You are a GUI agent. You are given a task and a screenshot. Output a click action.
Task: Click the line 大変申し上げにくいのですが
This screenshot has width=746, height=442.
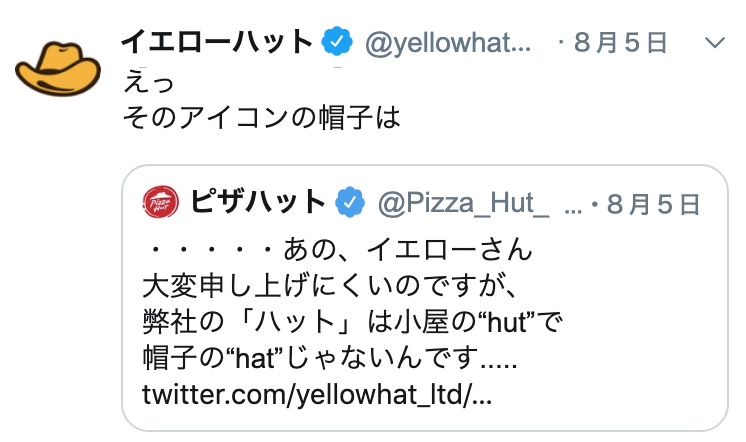(329, 286)
